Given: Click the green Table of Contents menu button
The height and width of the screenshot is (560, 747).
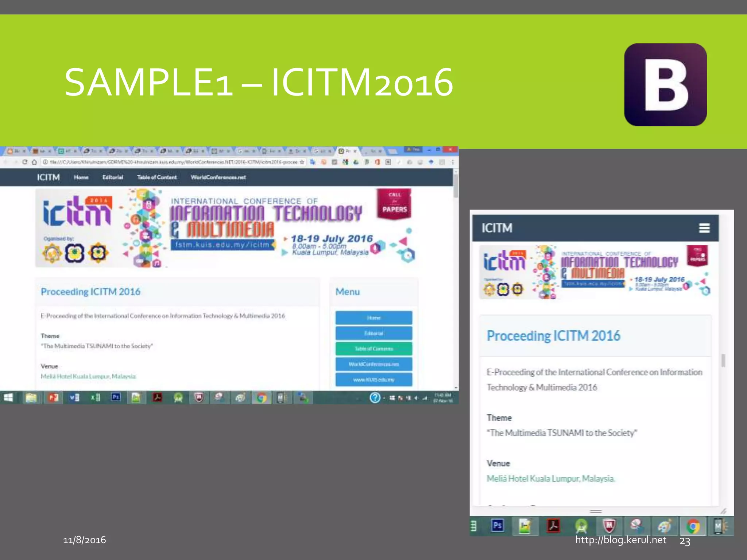Looking at the screenshot, I should 374,349.
